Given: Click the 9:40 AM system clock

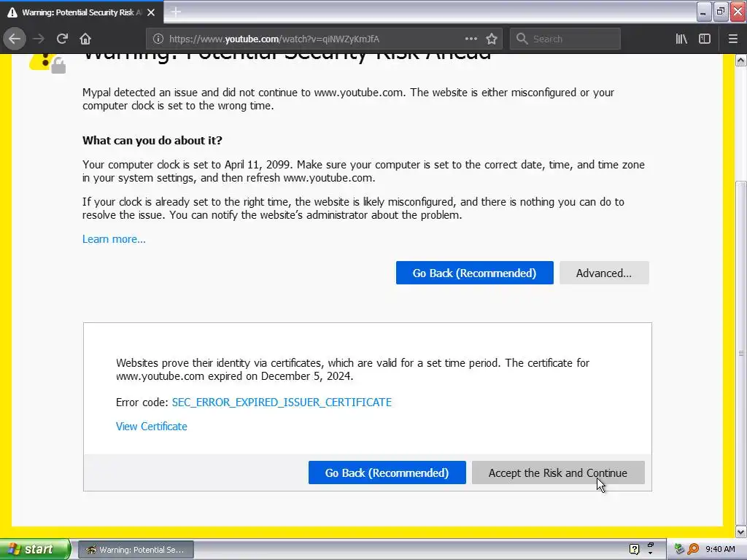Looking at the screenshot, I should (720, 549).
